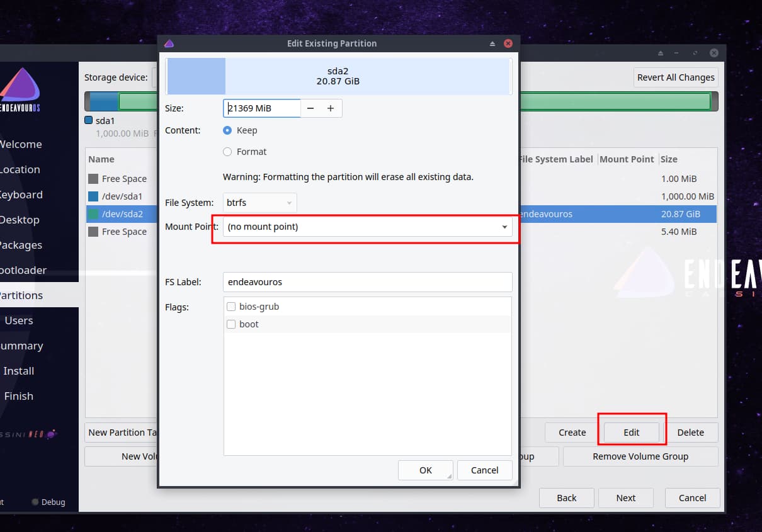Click the minus button next to Size

click(x=310, y=108)
